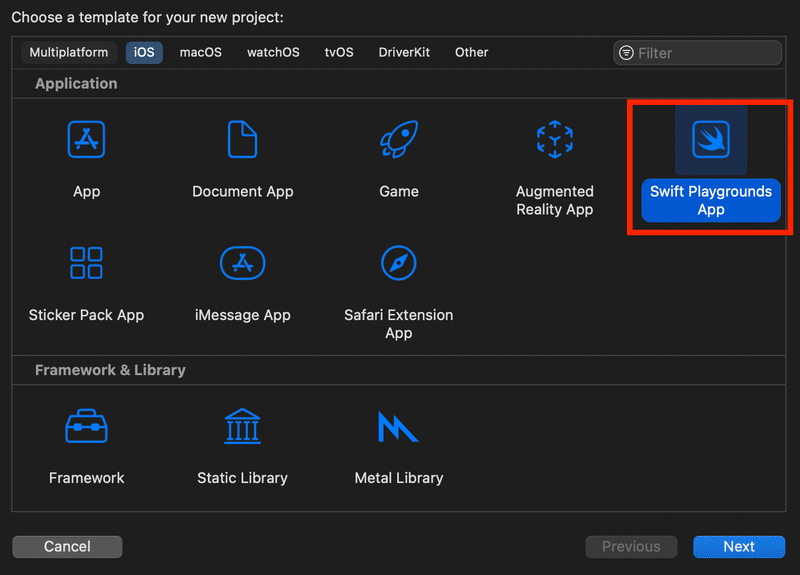
Task: Switch to the watchOS tab
Action: [x=273, y=52]
